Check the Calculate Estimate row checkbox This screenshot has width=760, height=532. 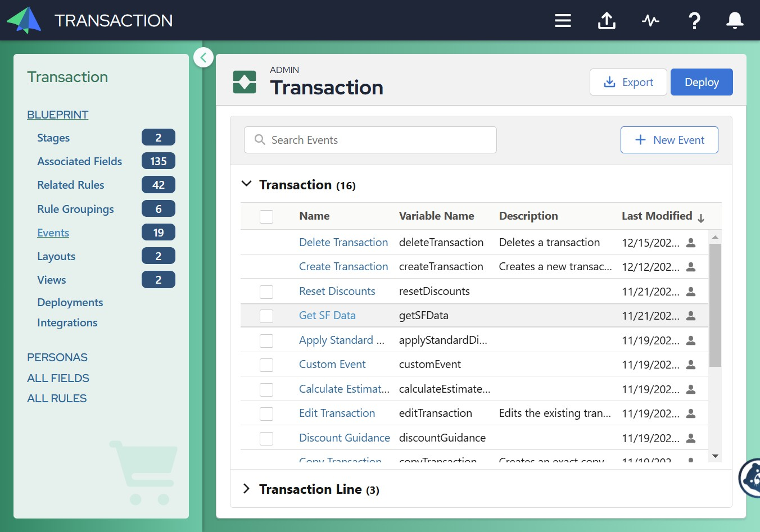click(x=266, y=390)
